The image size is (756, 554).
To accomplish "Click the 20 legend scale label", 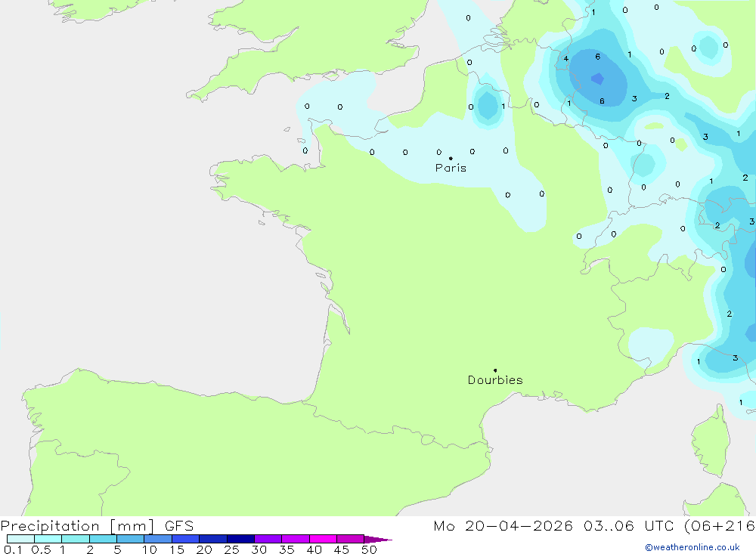I will coord(204,549).
